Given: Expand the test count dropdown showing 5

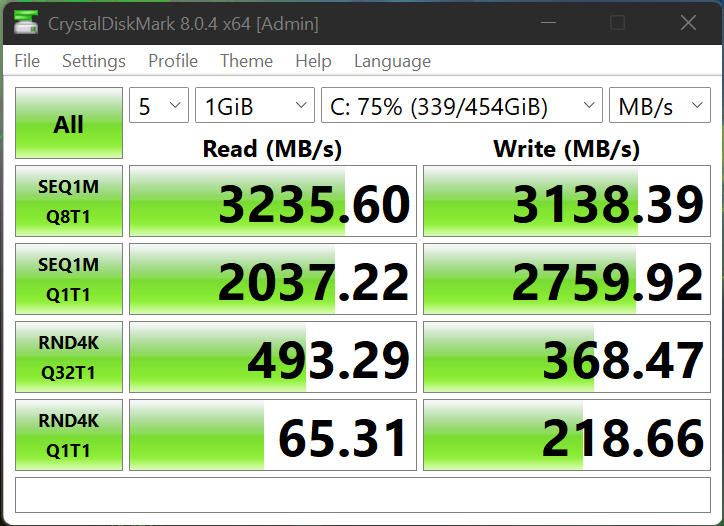Looking at the screenshot, I should (159, 105).
